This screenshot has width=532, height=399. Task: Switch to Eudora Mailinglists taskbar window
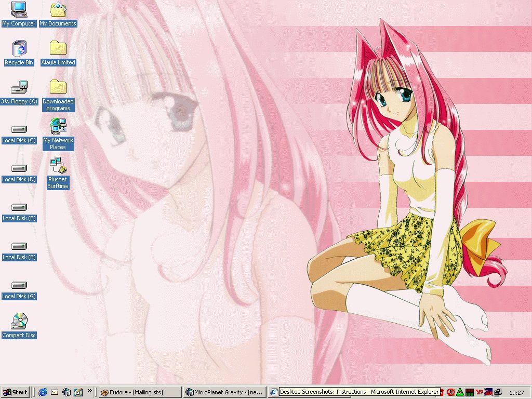(140, 392)
